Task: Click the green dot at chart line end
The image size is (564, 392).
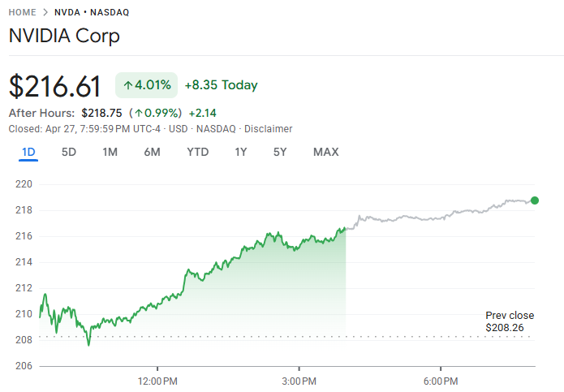Action: [534, 200]
